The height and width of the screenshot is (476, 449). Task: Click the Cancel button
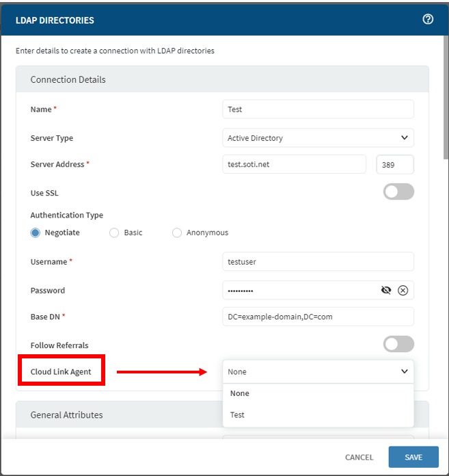(359, 457)
